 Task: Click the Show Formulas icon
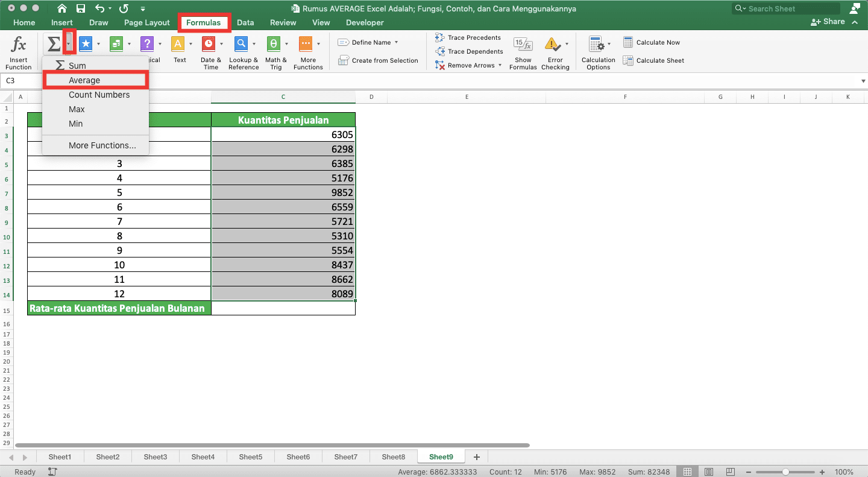[523, 44]
